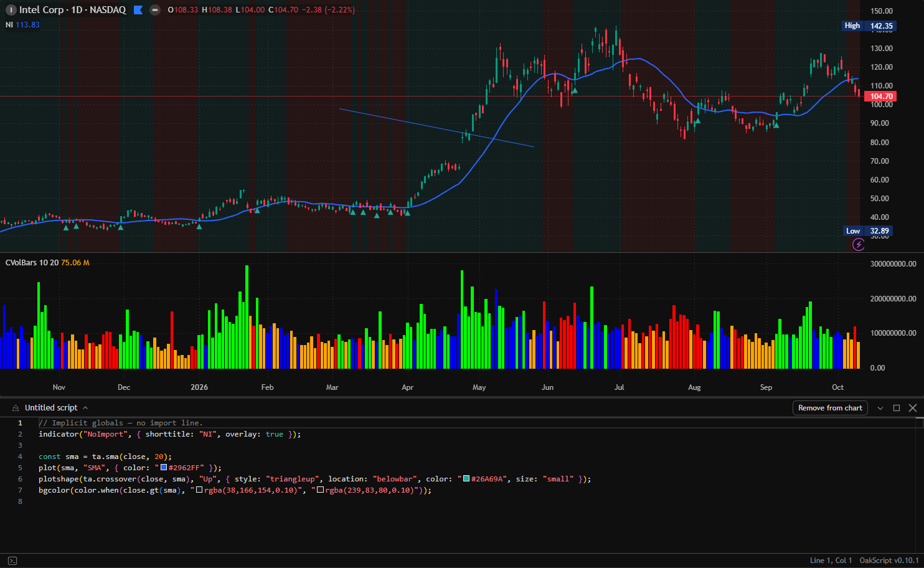Image resolution: width=924 pixels, height=568 pixels.
Task: Click the plotshape code line in the editor
Action: tap(314, 479)
